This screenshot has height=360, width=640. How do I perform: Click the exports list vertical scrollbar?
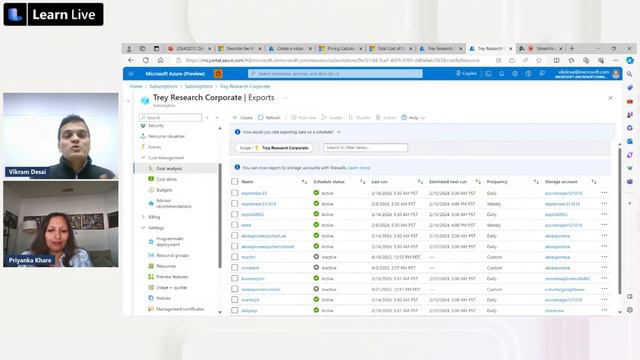point(620,220)
